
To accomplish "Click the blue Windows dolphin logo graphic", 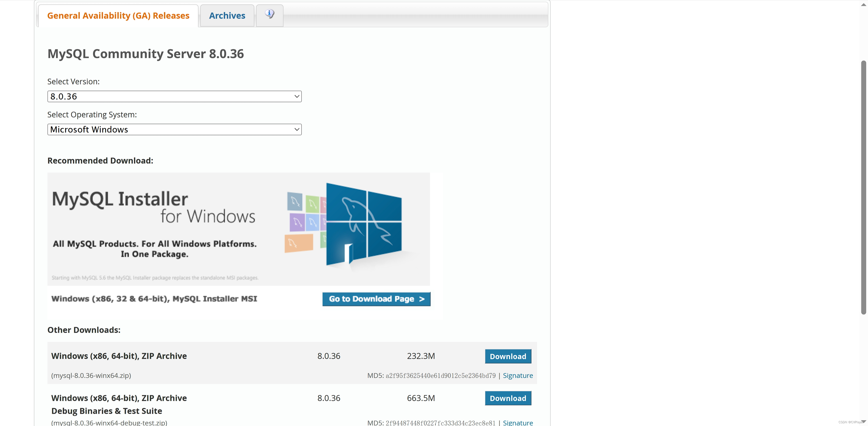I will click(x=364, y=224).
